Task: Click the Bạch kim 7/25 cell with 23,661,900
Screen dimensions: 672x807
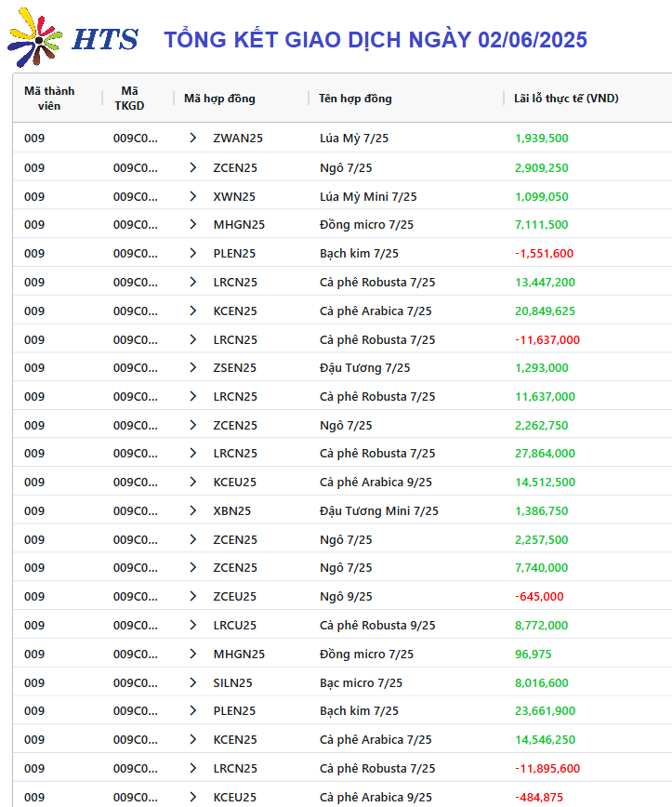Action: click(x=359, y=710)
